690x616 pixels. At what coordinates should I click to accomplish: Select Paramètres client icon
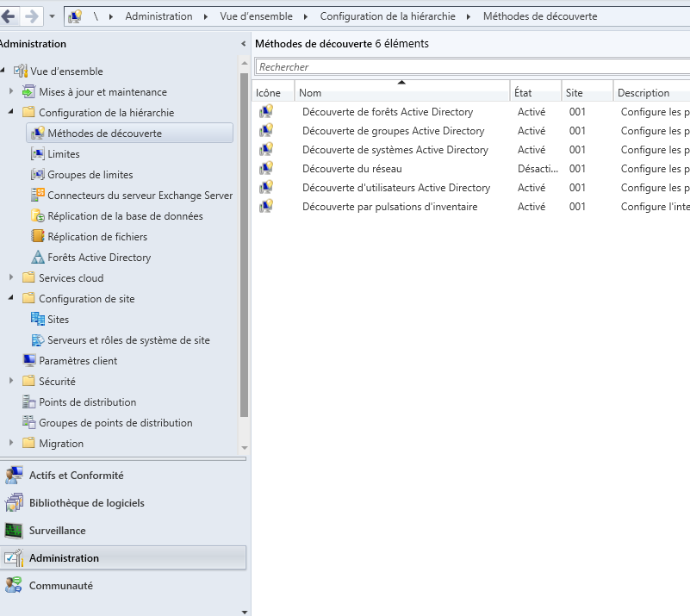coord(29,361)
